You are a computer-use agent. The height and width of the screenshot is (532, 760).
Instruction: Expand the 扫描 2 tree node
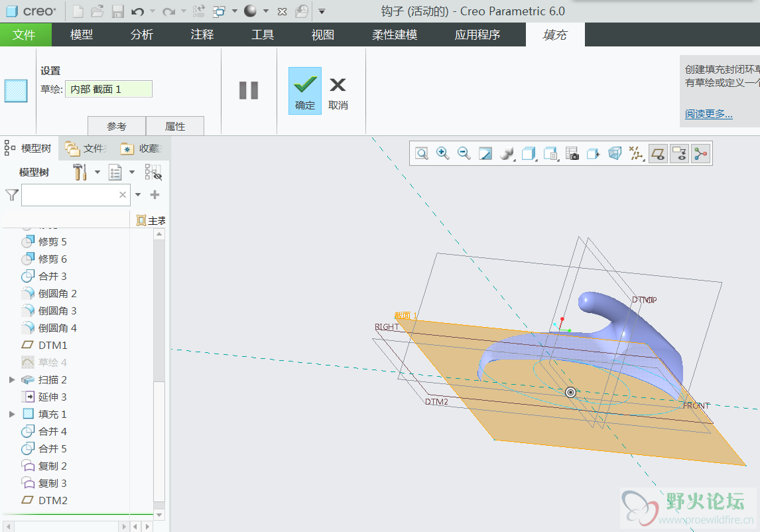coord(12,379)
